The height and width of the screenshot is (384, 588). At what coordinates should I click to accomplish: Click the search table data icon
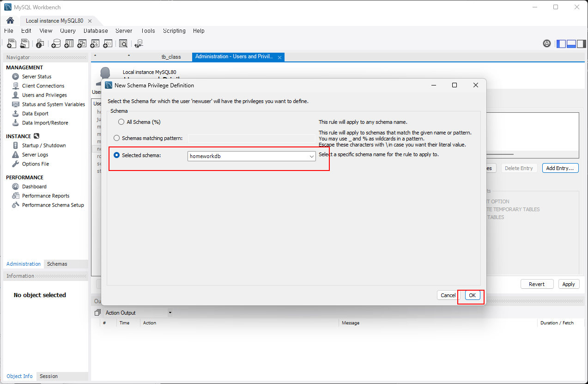[x=123, y=43]
